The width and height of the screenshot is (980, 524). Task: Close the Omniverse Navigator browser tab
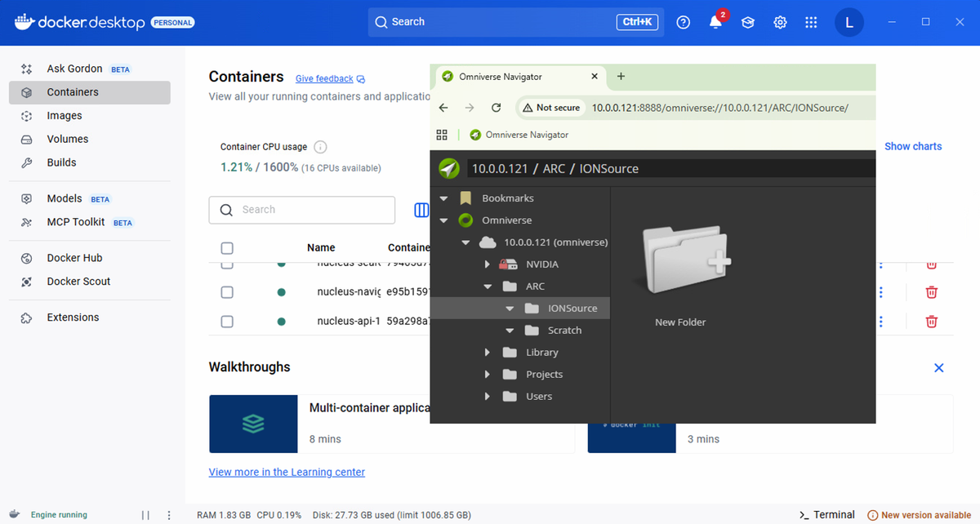pyautogui.click(x=594, y=77)
